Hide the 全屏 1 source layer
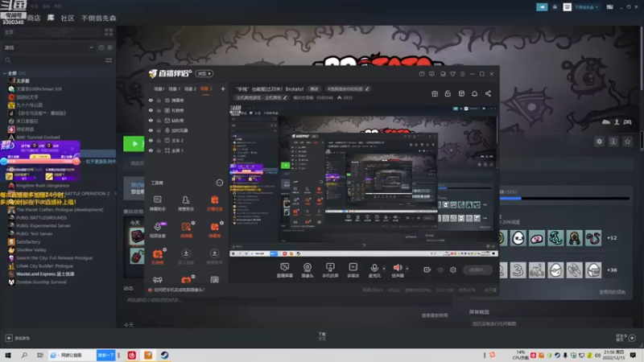This screenshot has height=362, width=644. (151, 150)
